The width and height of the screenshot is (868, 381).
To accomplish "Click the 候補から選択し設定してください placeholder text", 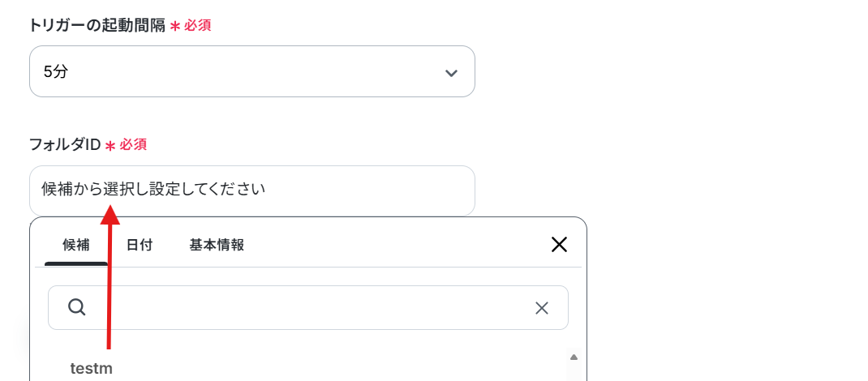I will pyautogui.click(x=153, y=190).
